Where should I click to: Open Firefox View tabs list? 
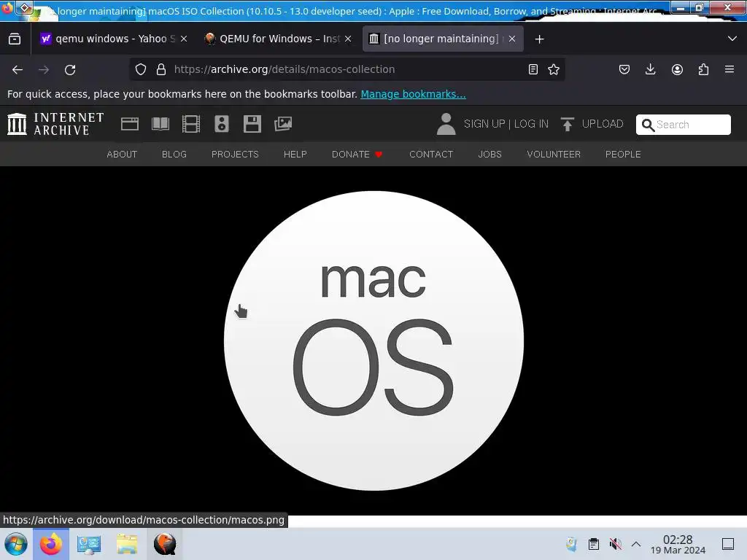point(15,39)
